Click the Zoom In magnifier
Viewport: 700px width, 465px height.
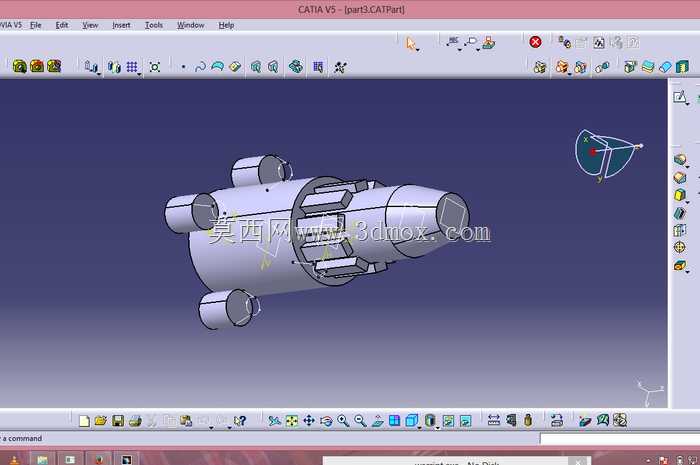[343, 421]
